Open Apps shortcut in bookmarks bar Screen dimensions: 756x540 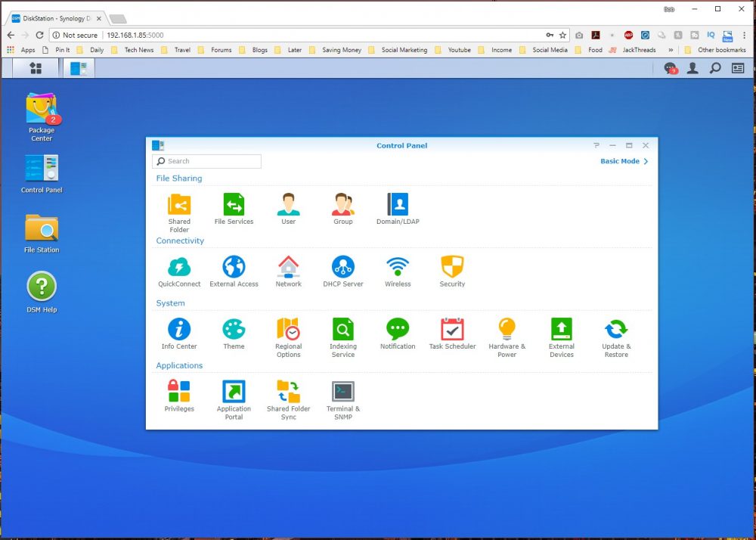(21, 50)
